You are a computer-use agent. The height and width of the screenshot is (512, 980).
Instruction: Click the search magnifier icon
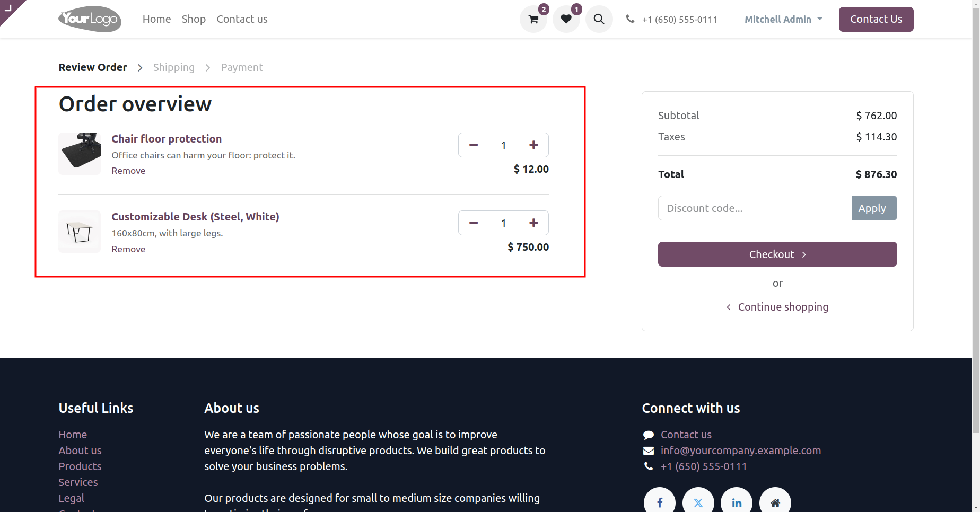(599, 19)
